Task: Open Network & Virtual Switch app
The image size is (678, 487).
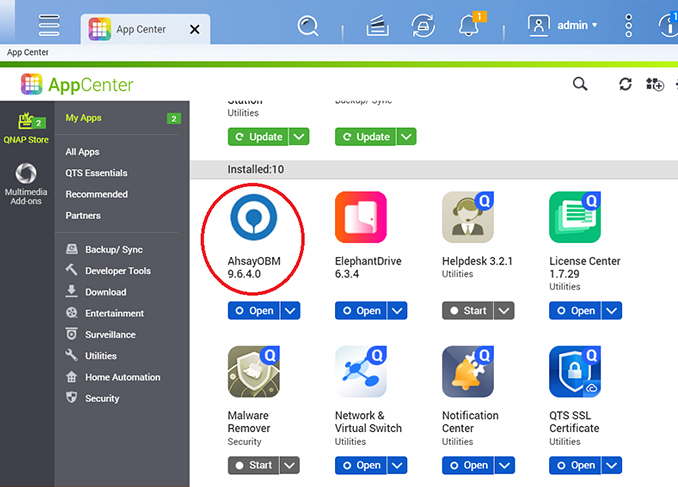Action: point(361,465)
